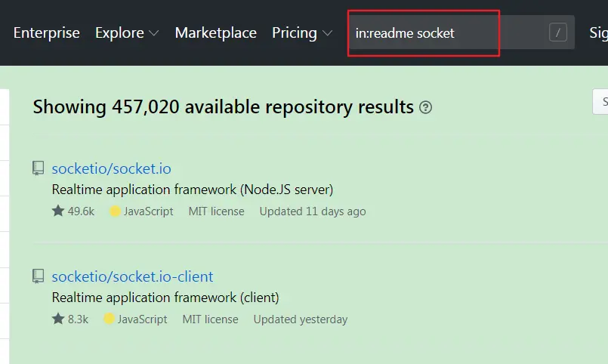Open the Enterprise menu item
608x364 pixels.
(47, 33)
